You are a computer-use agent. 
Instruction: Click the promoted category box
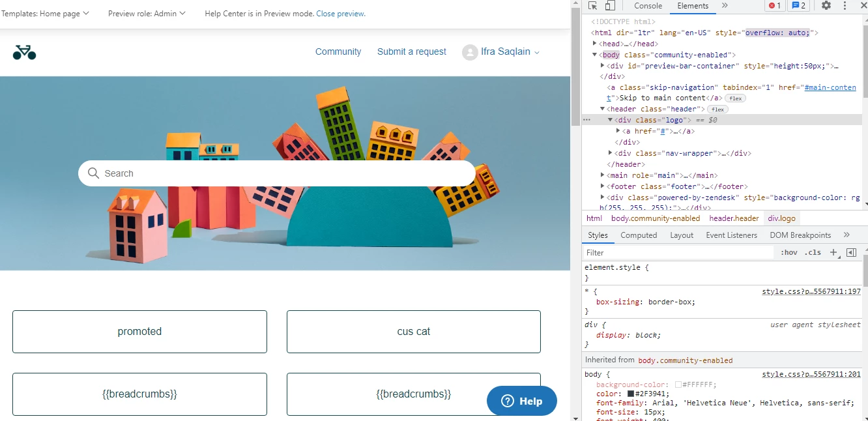(x=139, y=332)
